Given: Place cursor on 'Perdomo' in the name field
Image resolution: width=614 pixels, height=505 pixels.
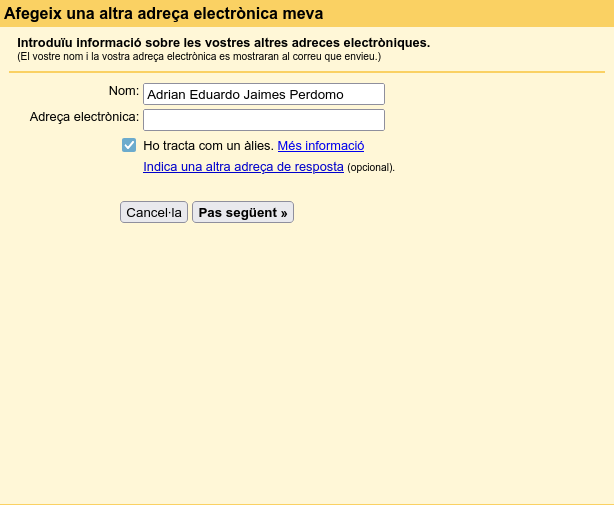Looking at the screenshot, I should (x=318, y=94).
